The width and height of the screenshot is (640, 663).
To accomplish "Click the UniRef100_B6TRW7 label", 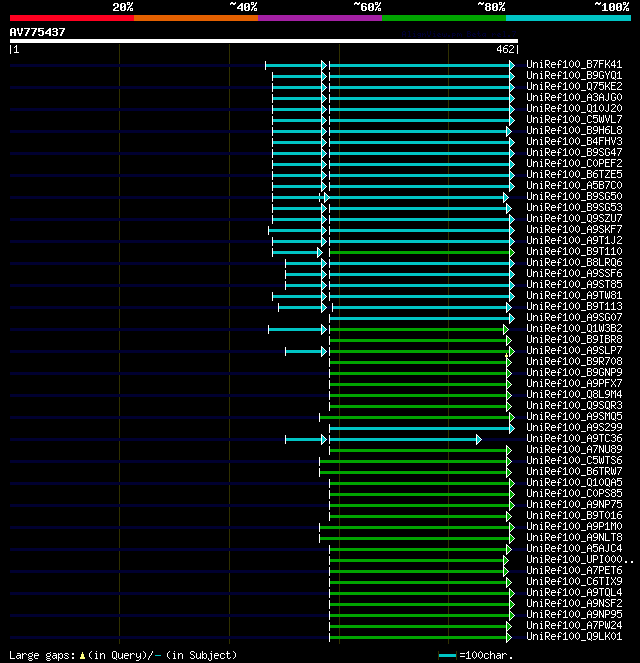I will (574, 471).
